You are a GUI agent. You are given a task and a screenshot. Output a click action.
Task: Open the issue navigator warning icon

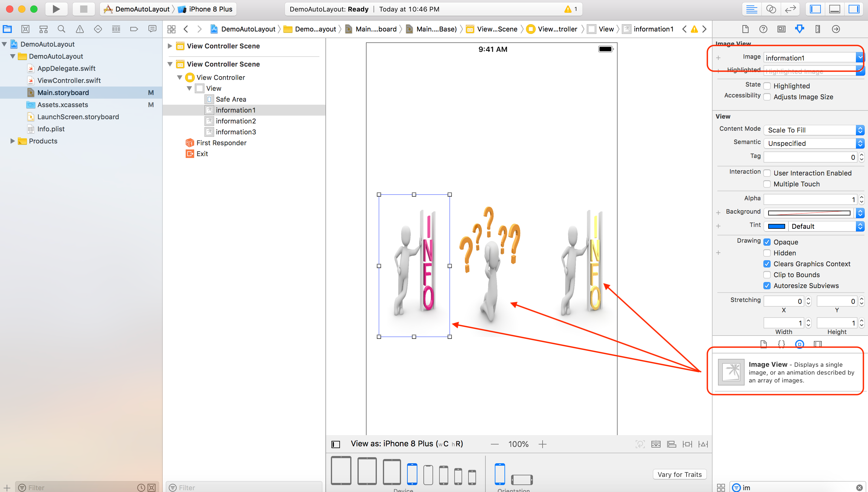[80, 29]
